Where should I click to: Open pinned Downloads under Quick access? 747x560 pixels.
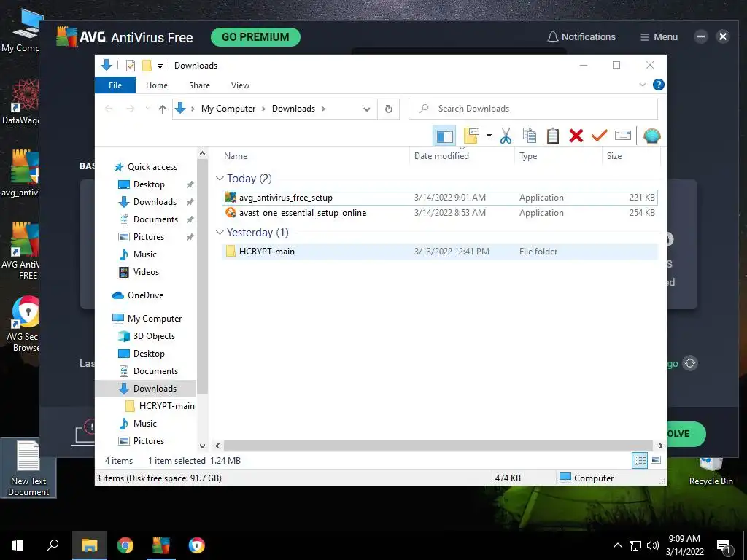(155, 202)
